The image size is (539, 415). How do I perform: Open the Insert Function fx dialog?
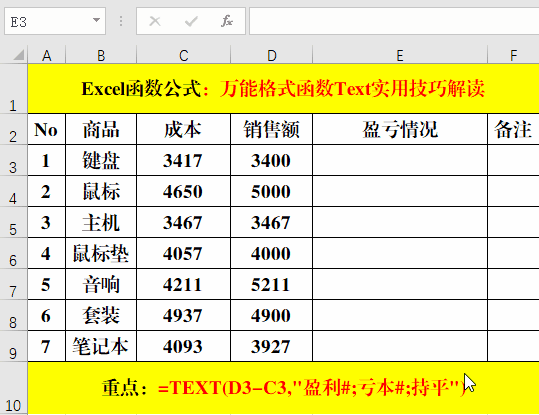click(x=227, y=21)
